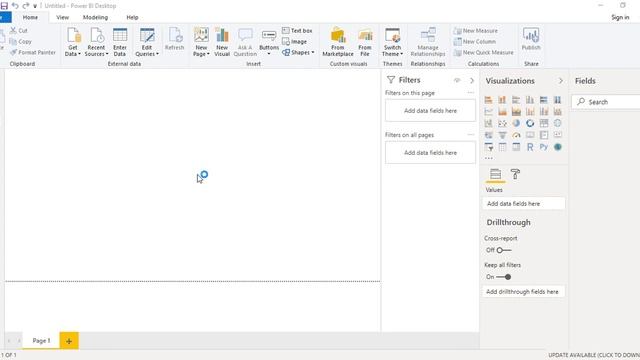Select the ArcGIS Maps visual
The image size is (640, 360).
click(x=558, y=147)
